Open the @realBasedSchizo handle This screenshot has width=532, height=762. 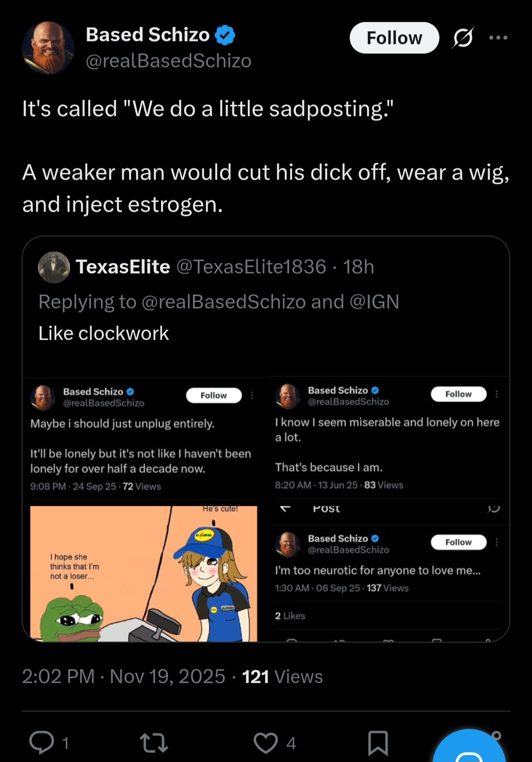[x=168, y=61]
